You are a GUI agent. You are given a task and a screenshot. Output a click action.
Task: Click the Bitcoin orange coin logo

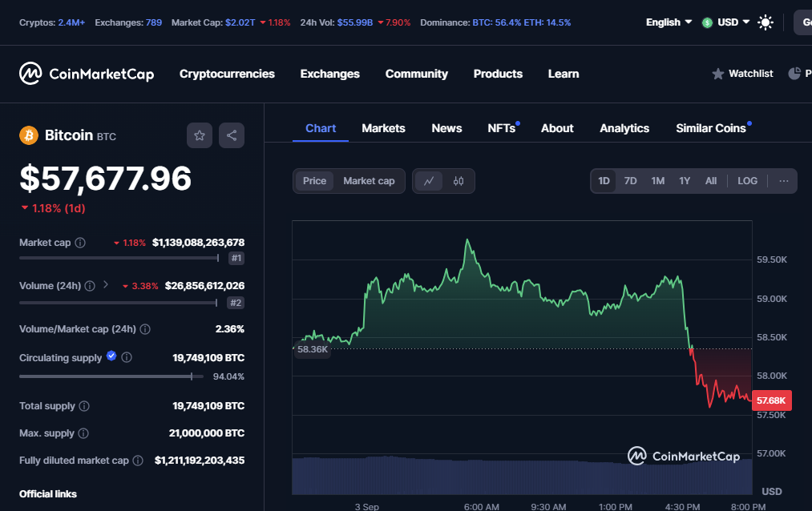29,135
